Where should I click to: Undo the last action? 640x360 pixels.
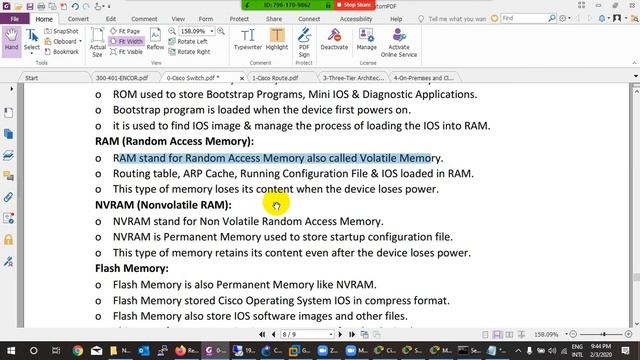(x=75, y=6)
